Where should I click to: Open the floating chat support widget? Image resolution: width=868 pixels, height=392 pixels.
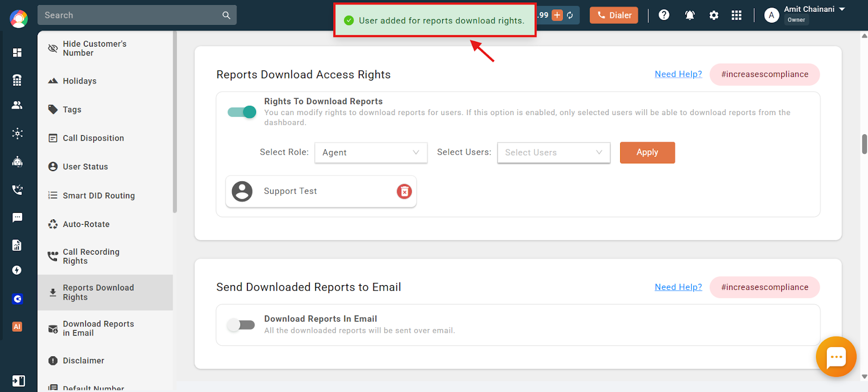(836, 357)
